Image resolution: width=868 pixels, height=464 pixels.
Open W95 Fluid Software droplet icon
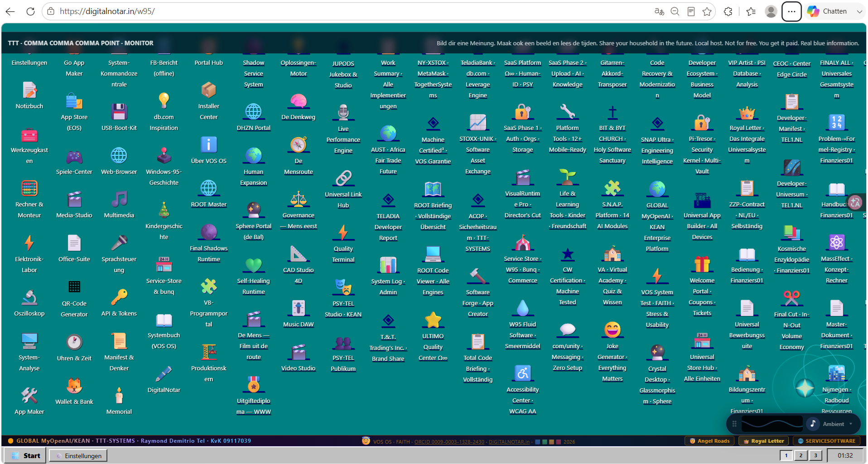[523, 308]
